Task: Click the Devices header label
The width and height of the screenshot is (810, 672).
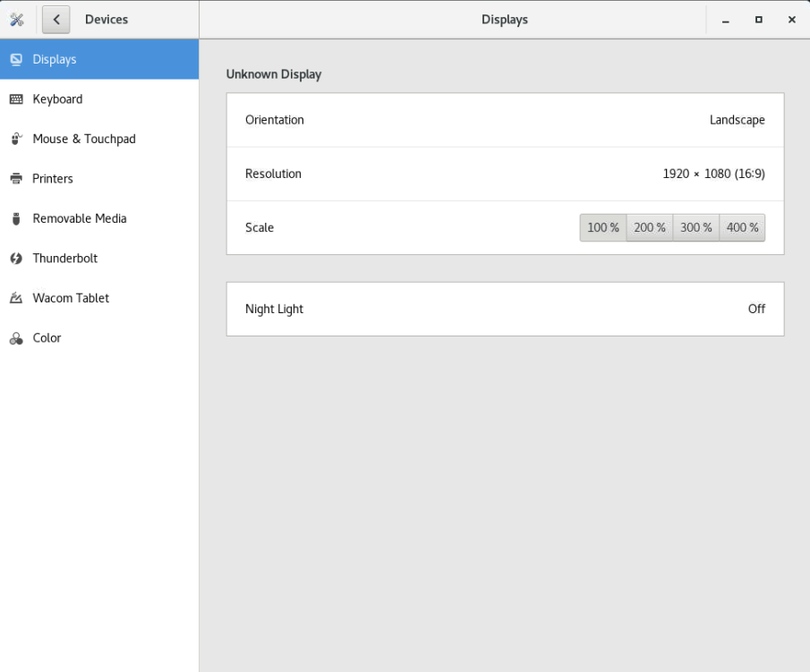Action: 105,18
